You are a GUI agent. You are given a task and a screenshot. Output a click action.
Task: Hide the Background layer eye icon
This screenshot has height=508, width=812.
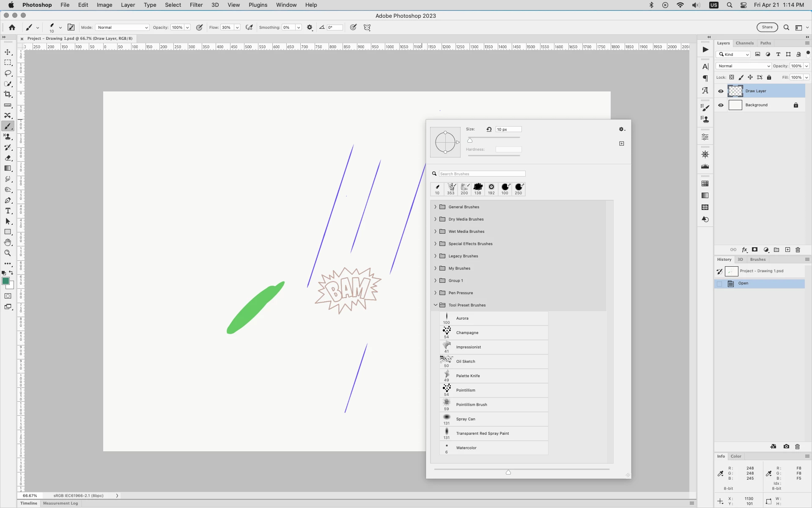721,105
